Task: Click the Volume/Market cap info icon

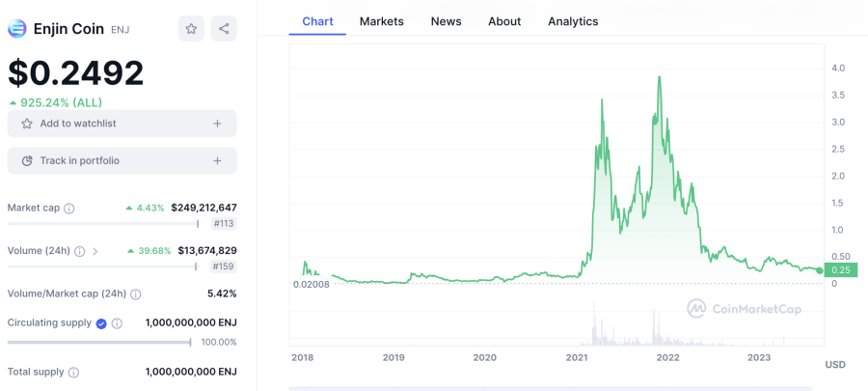Action: point(136,294)
